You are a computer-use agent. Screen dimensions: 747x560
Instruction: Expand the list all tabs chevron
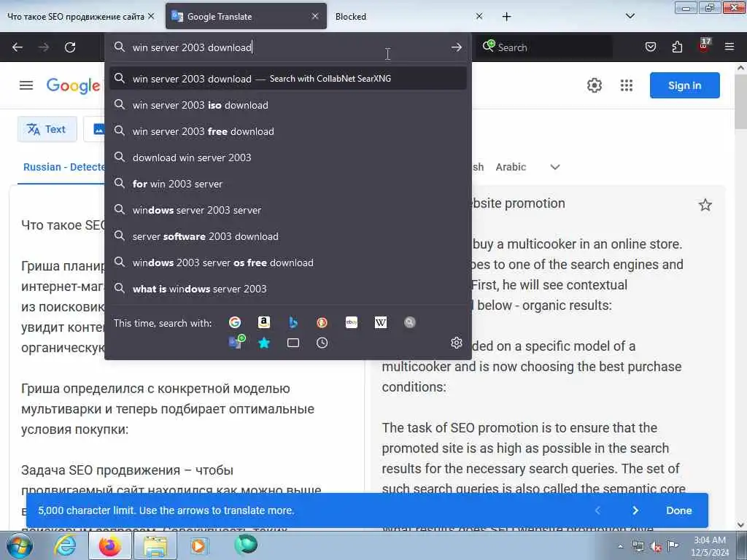630,16
